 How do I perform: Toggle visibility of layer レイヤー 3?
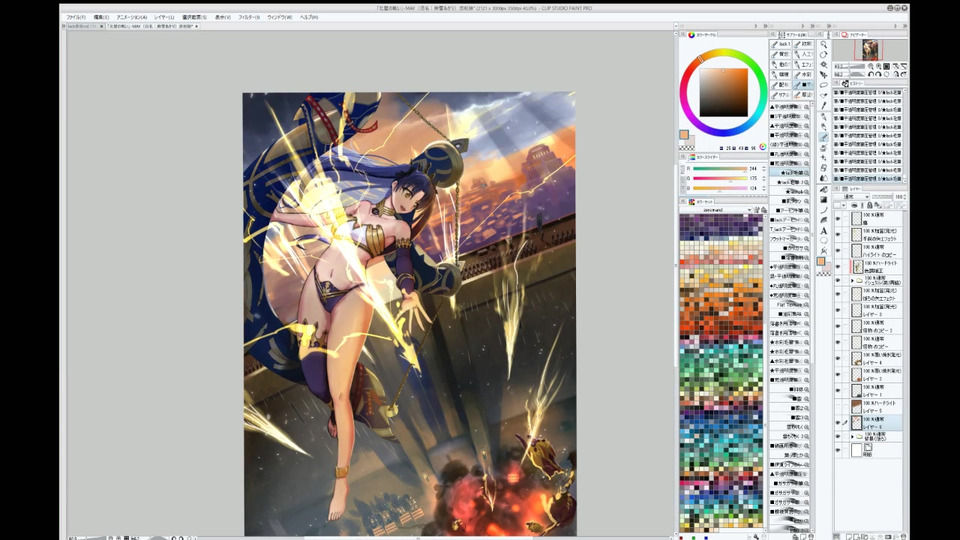(838, 310)
